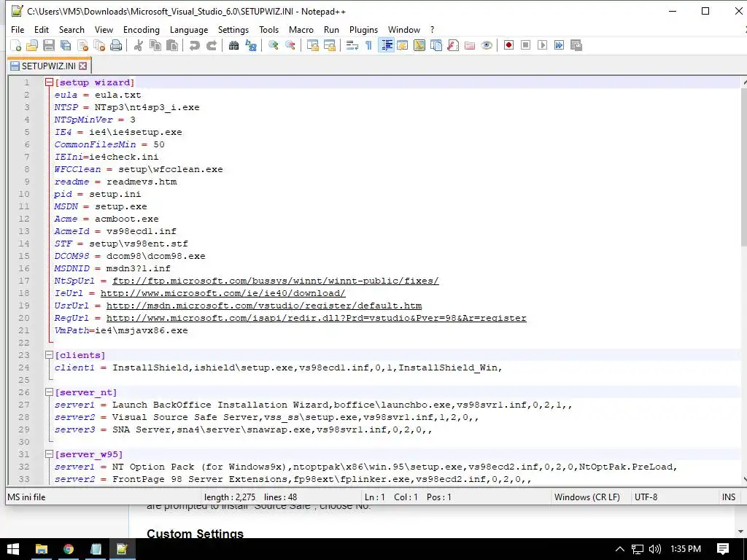Zoom in using the magnifier plus icon

(x=274, y=45)
